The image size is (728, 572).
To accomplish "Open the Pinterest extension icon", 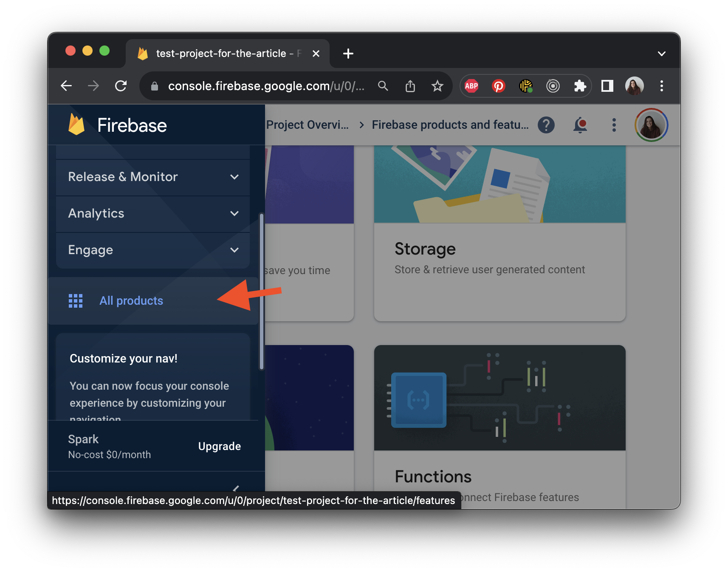I will tap(499, 86).
